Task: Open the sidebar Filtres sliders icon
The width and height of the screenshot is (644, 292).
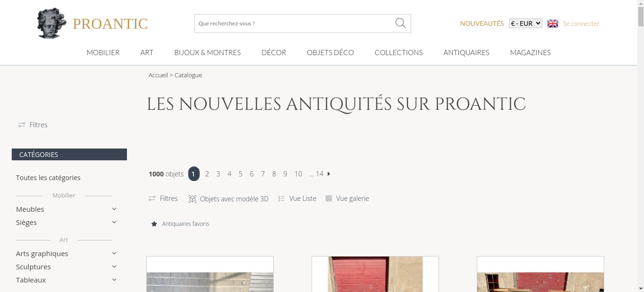Action: (x=22, y=125)
